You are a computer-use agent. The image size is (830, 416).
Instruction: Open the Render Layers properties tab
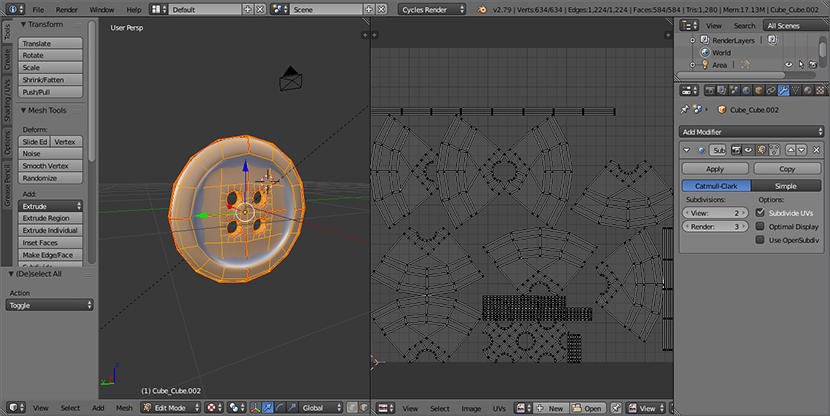pos(722,91)
